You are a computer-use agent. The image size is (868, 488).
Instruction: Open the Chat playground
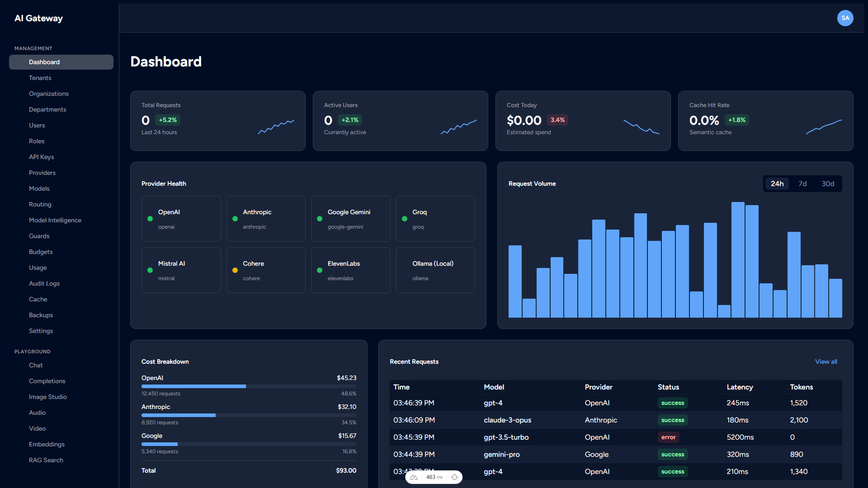[x=35, y=365]
